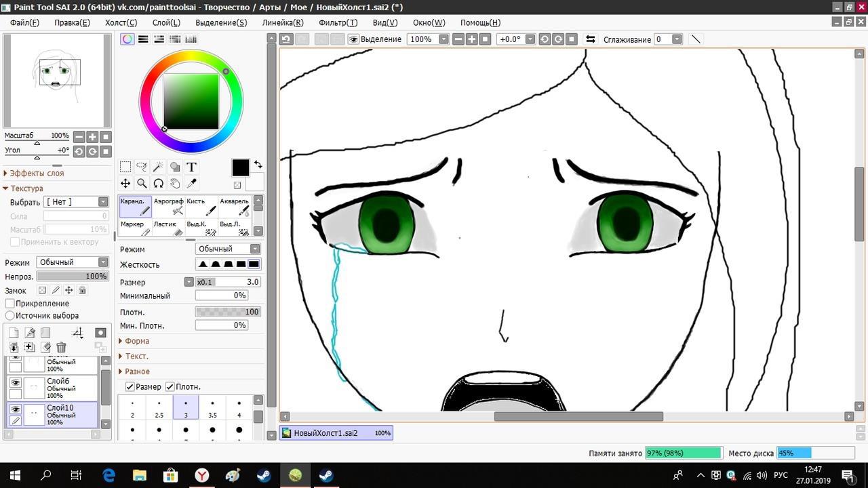The image size is (868, 488).
Task: Delete layer with trash can icon
Action: click(x=61, y=348)
